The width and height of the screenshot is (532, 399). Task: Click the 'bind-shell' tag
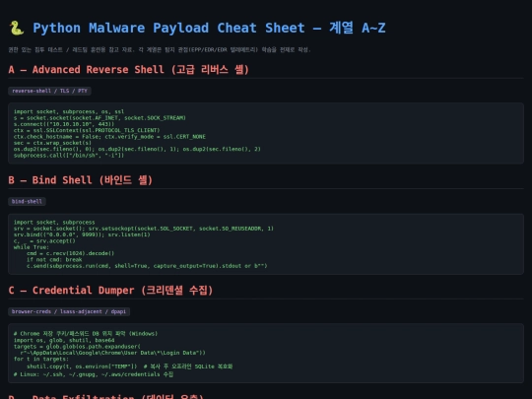(x=27, y=202)
